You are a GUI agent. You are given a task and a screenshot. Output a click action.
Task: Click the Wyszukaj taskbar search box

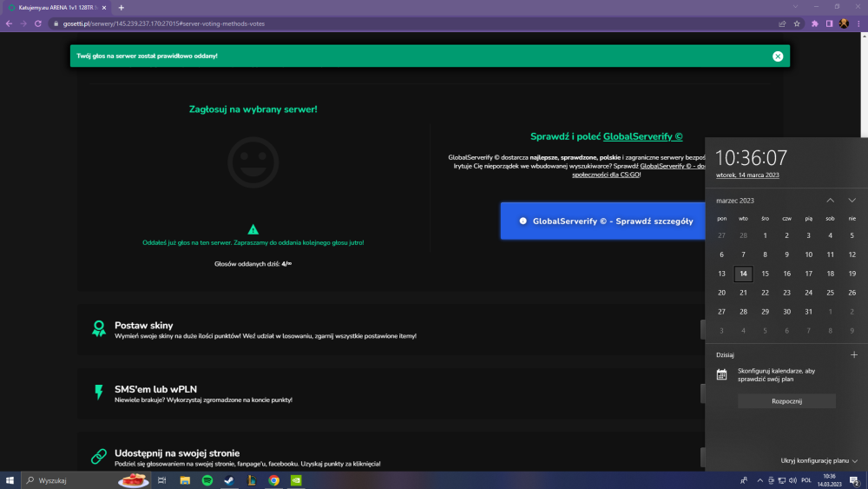point(86,480)
